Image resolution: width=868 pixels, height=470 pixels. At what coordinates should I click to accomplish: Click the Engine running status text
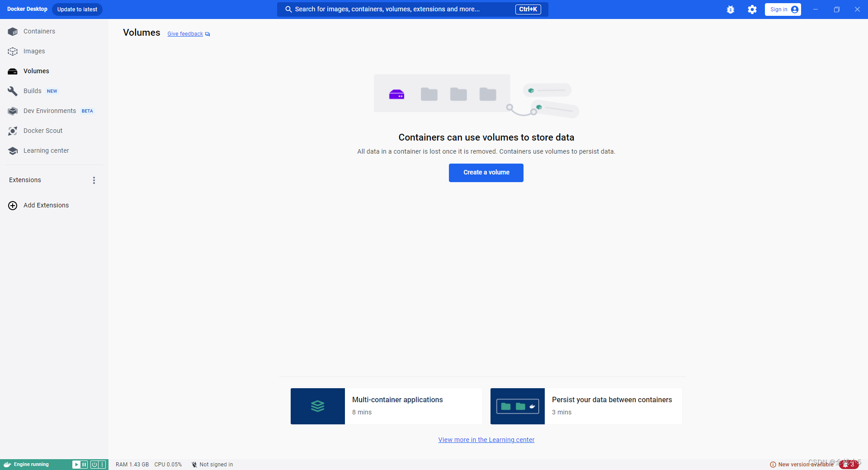pos(31,465)
